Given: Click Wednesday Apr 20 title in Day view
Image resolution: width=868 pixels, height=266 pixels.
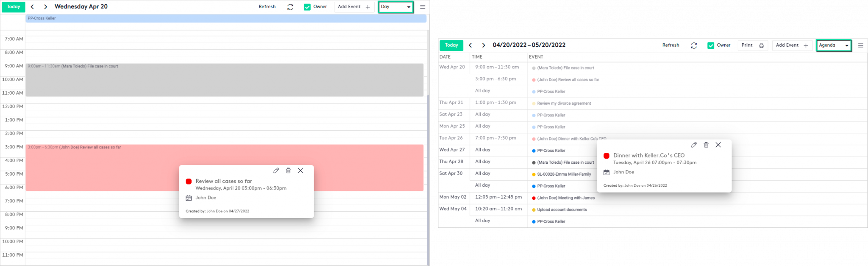Looking at the screenshot, I should point(81,7).
